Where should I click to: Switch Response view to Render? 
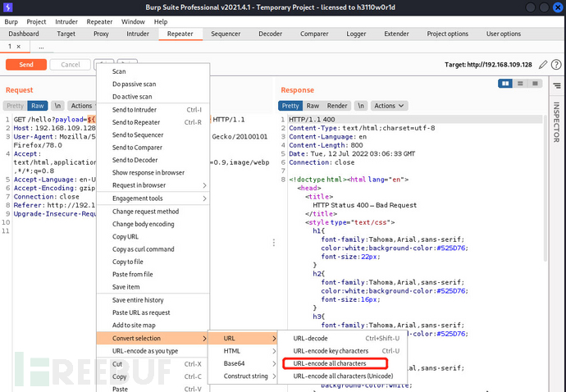(337, 106)
